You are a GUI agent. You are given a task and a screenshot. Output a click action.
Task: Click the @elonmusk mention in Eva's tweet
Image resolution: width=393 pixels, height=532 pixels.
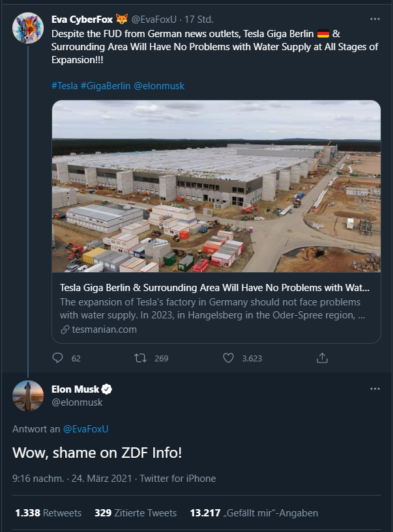point(159,86)
